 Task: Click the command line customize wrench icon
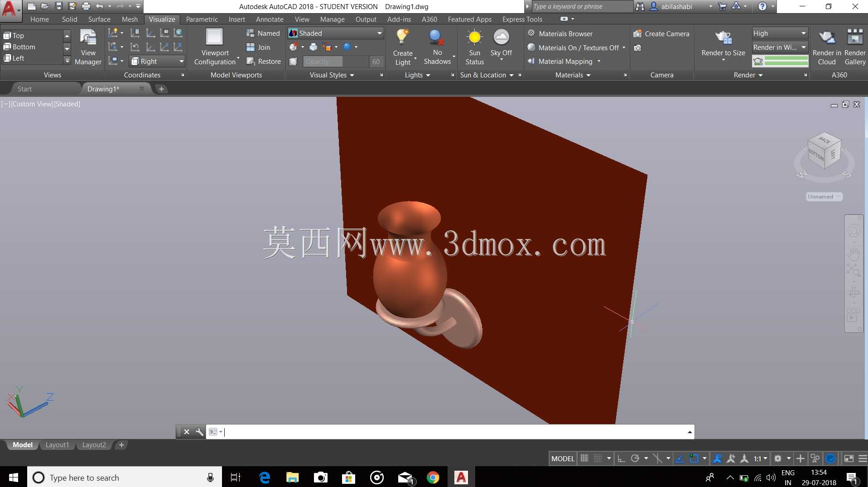coord(199,432)
